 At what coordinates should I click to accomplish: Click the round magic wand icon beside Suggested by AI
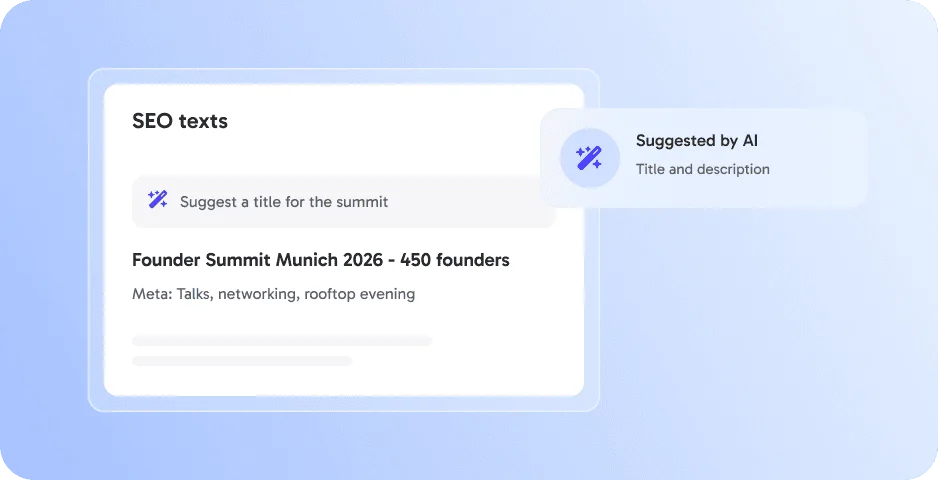tap(589, 158)
